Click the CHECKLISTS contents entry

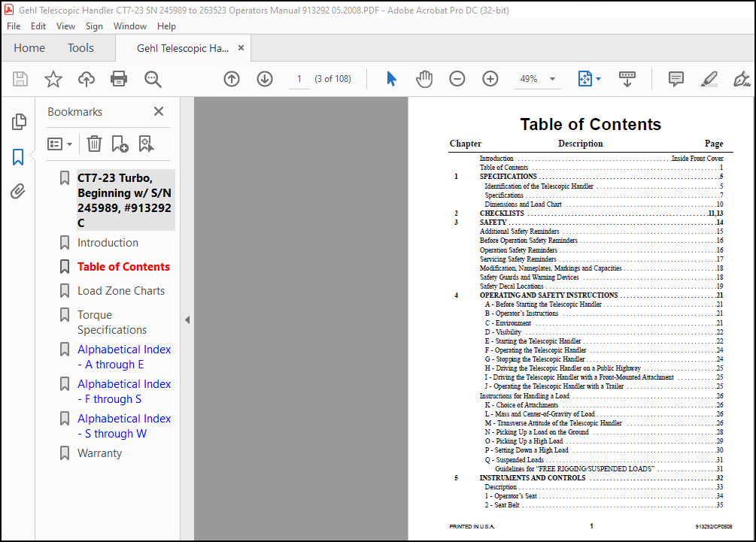[601, 213]
